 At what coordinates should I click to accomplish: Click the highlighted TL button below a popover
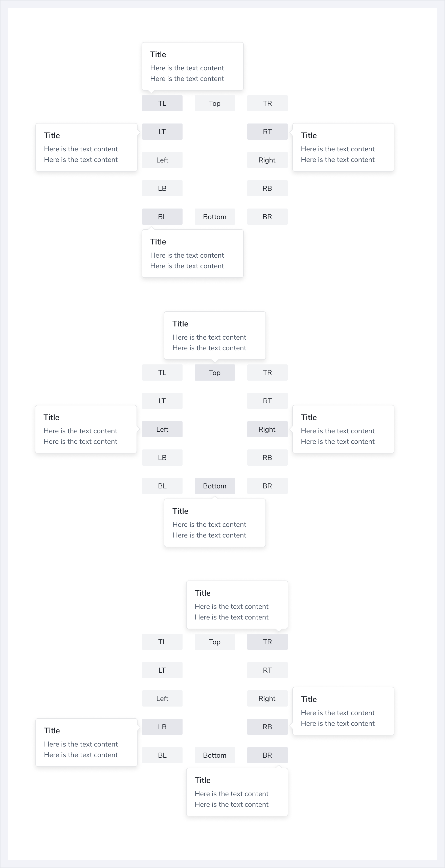pos(162,103)
